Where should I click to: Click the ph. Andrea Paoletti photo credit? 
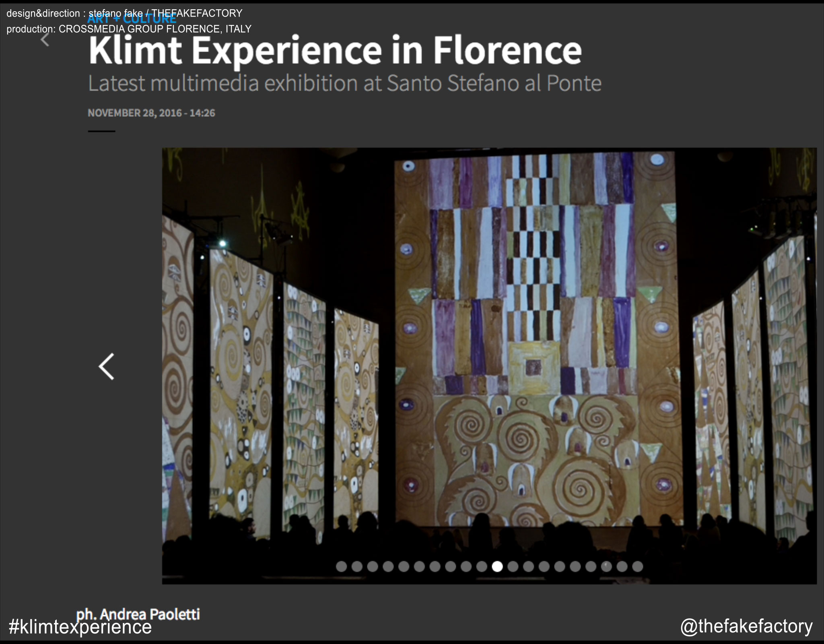point(138,614)
